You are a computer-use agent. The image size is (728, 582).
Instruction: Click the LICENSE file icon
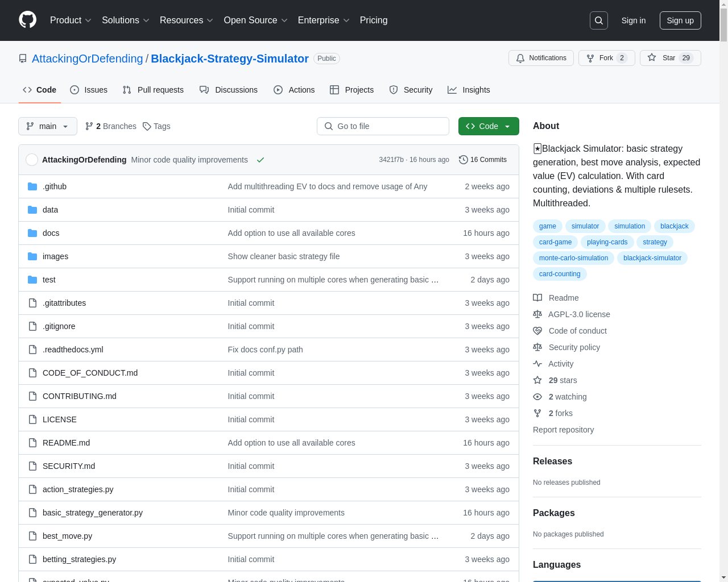coord(32,419)
